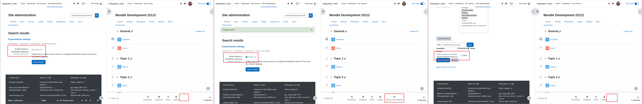Open AU user menu on the Changes saved page

[298, 4]
